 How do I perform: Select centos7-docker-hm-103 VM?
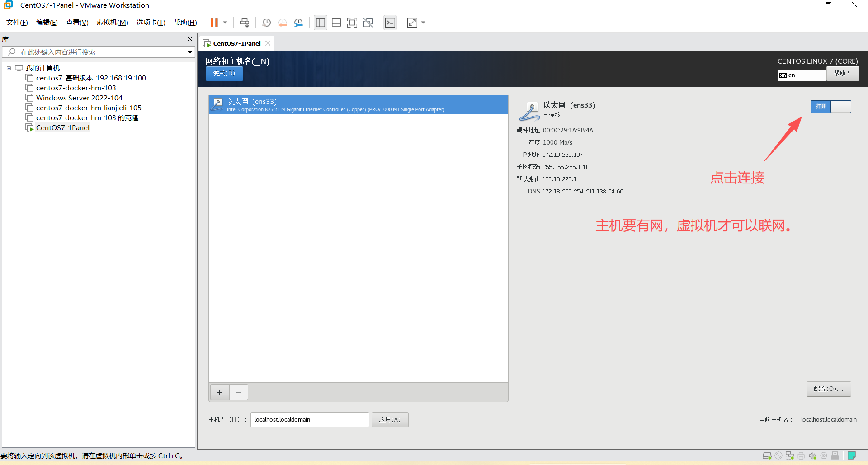coord(76,88)
